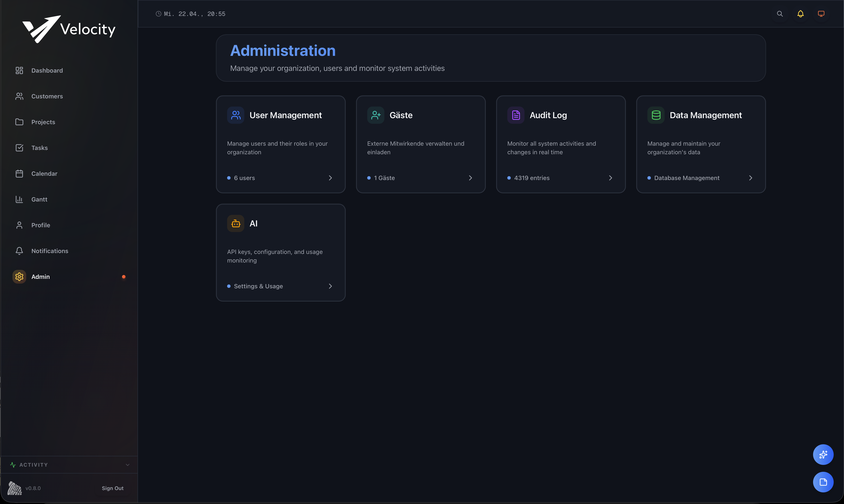Click the orange monitor display icon
This screenshot has height=504, width=844.
[x=821, y=14]
